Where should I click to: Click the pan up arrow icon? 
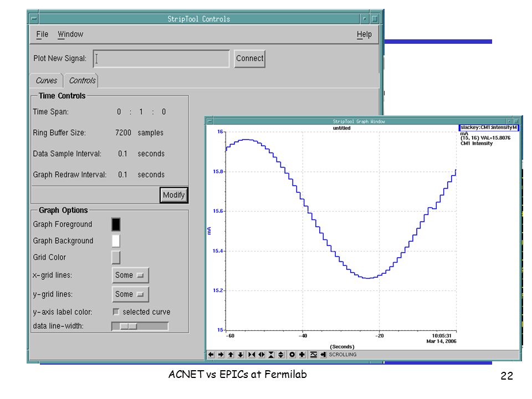click(x=231, y=355)
